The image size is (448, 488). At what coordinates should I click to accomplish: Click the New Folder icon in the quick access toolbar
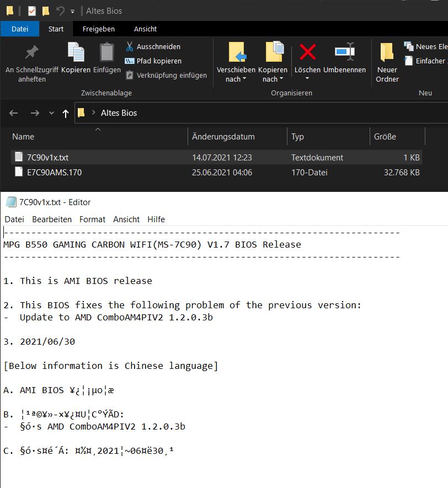point(46,11)
